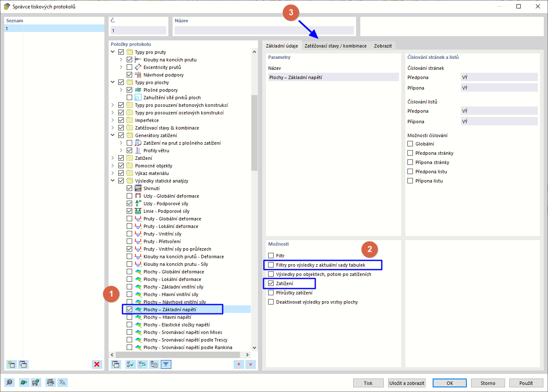This screenshot has height=392, width=548.
Task: Click the Excentricity prutů icon
Action: coord(138,67)
